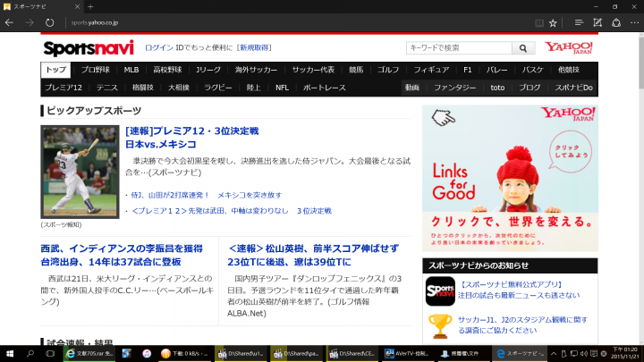Open the 高校野球 nav item
Screen dimensions: 644x362
point(167,71)
